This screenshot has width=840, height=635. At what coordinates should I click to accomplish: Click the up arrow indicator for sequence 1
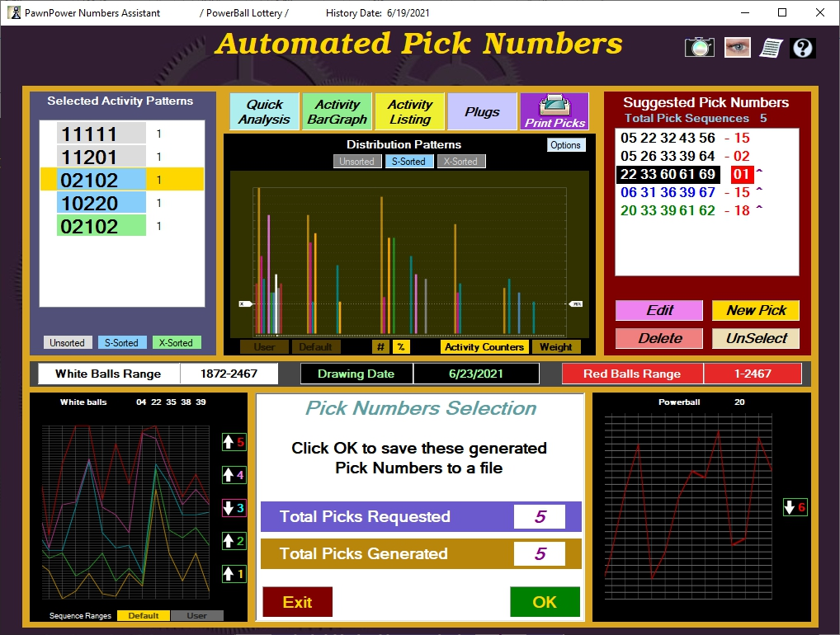234,574
